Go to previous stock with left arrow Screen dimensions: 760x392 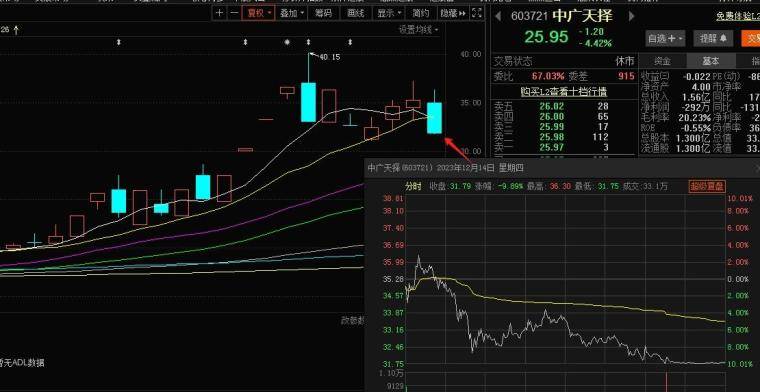498,16
